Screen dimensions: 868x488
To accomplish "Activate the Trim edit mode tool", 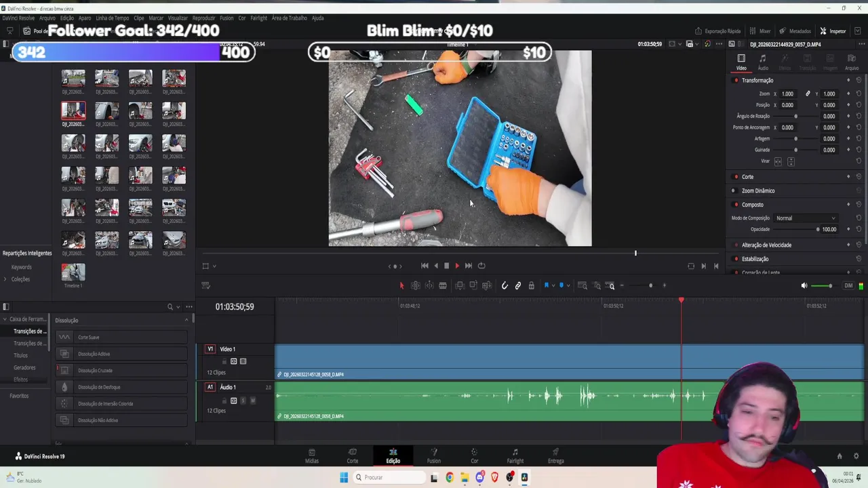I will click(416, 286).
